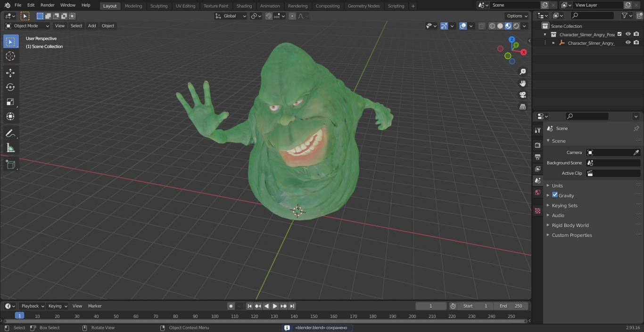This screenshot has height=332, width=644.
Task: Select wireframe viewport shading
Action: pyautogui.click(x=492, y=26)
